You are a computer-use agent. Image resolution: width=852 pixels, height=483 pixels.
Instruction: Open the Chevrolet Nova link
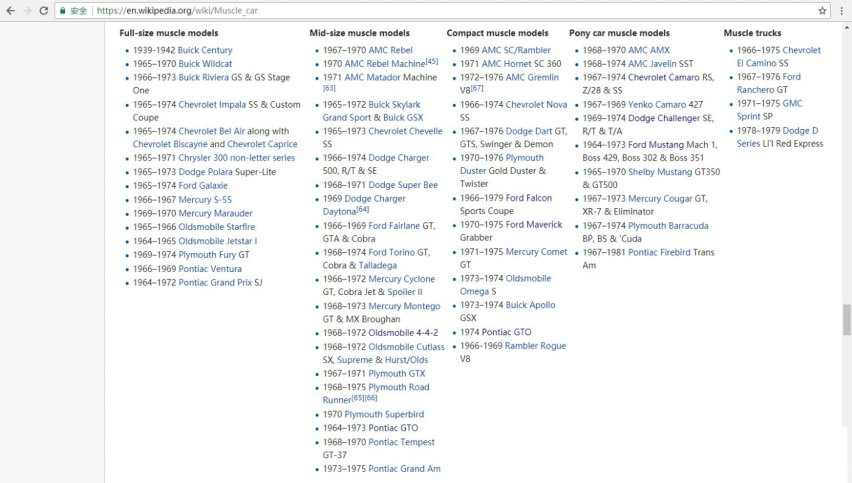tap(536, 104)
